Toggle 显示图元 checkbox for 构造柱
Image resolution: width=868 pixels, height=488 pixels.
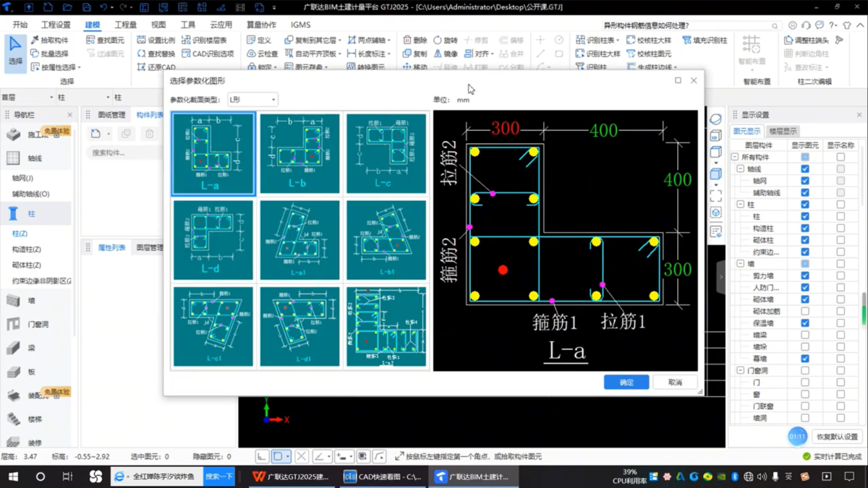tap(805, 228)
